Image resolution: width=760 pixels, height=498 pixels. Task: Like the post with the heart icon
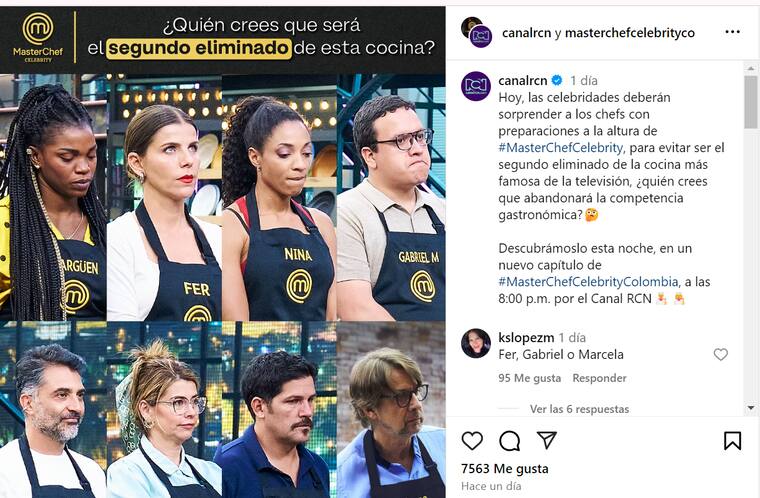(x=472, y=441)
